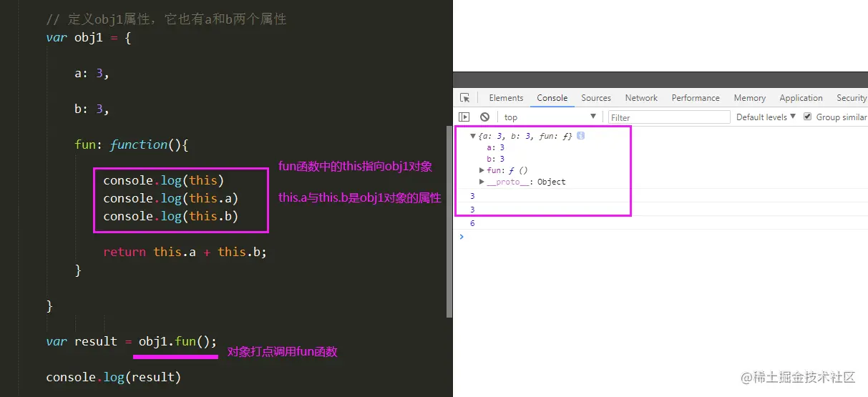Click the info icon beside logged object

tap(580, 135)
